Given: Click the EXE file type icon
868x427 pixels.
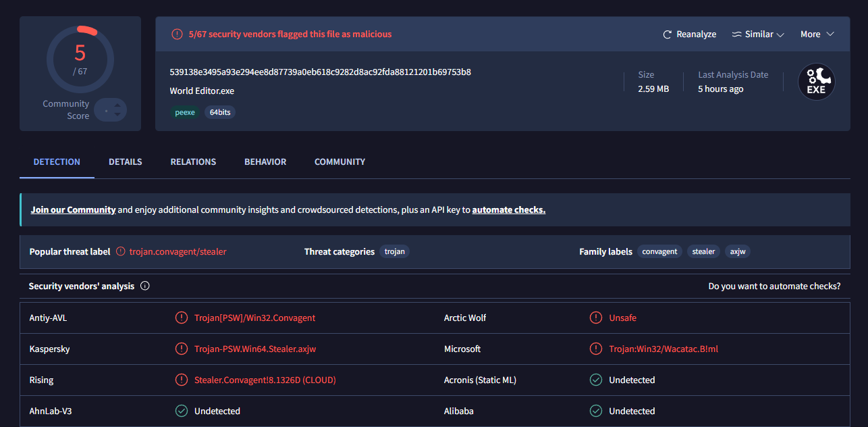Looking at the screenshot, I should pos(817,82).
